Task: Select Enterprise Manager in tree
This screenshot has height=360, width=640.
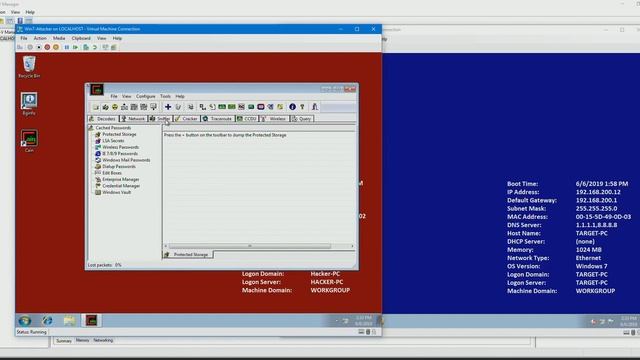Action: (121, 180)
